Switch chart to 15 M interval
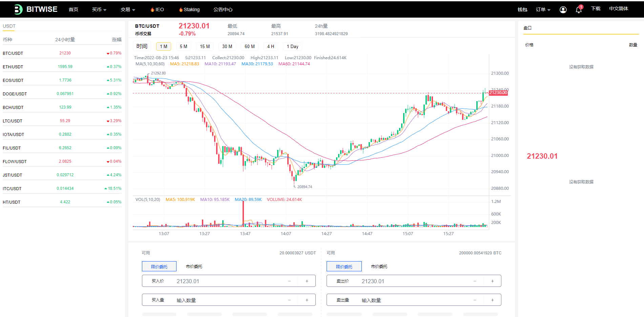 (x=205, y=47)
